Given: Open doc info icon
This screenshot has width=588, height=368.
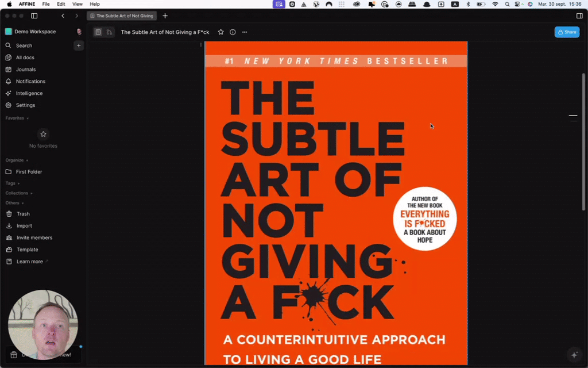Looking at the screenshot, I should (x=233, y=32).
